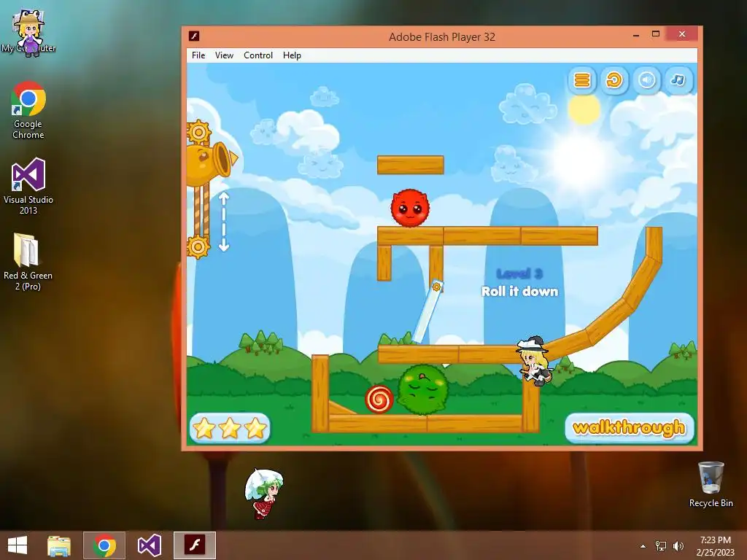Click the red ball character
The width and height of the screenshot is (747, 560).
[410, 208]
